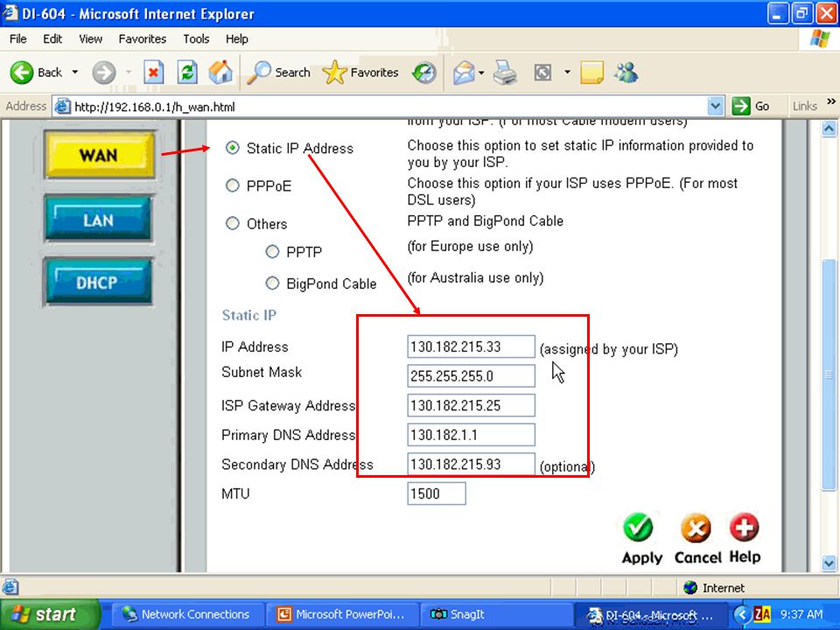Image resolution: width=840 pixels, height=630 pixels.
Task: Click the 9:37 AM clock
Action: click(x=801, y=614)
